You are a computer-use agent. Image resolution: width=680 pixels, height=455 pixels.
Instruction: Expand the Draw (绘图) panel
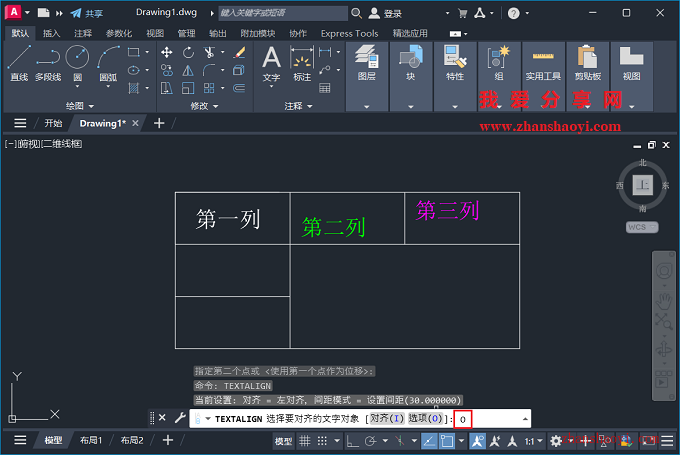[x=80, y=106]
